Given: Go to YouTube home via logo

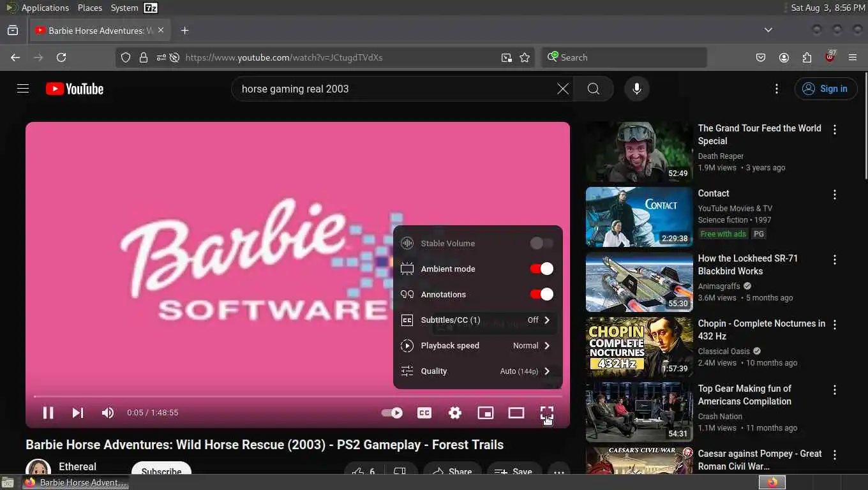Looking at the screenshot, I should coord(75,89).
